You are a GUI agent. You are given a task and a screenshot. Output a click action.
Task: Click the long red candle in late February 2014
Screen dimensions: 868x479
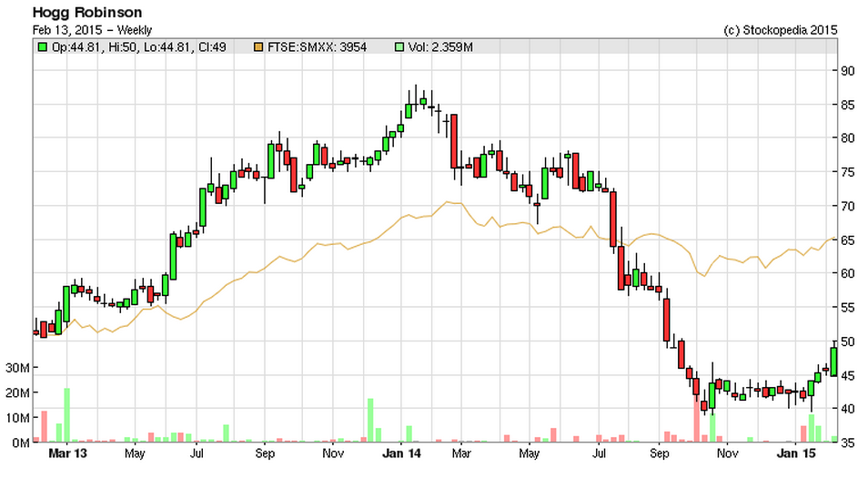[454, 141]
